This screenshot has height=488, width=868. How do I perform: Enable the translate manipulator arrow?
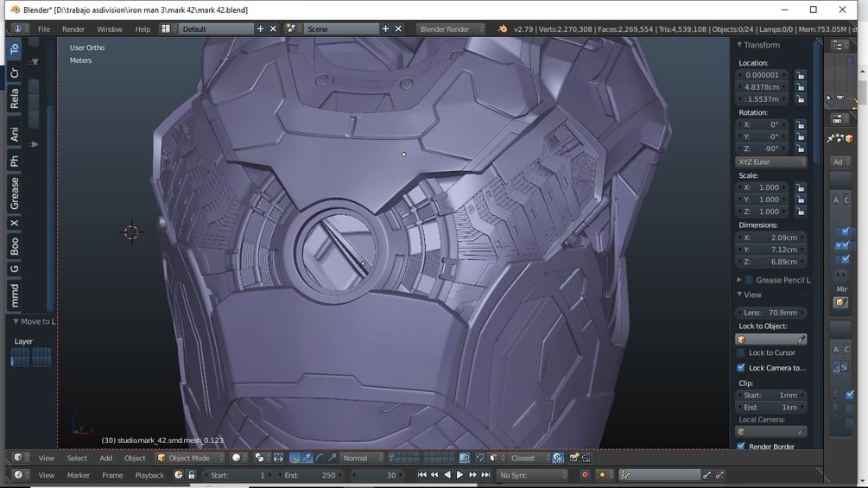coord(307,458)
